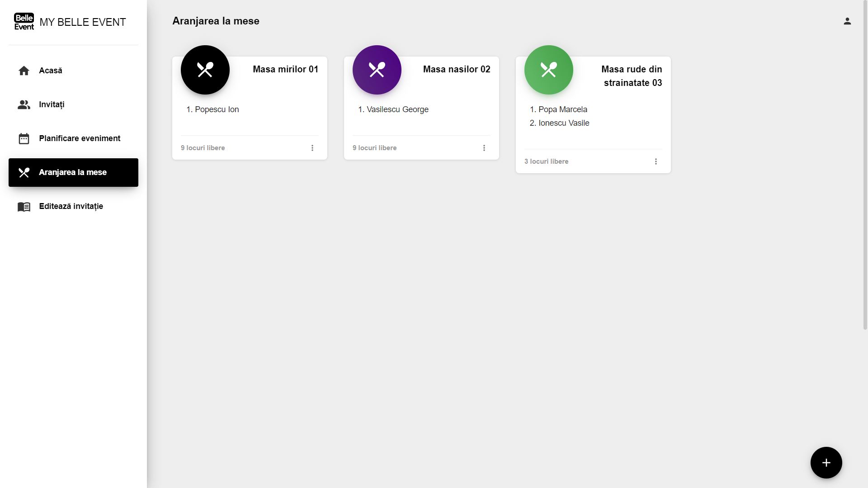
Task: Click the black Masa mirilor 01 icon
Action: 205,70
